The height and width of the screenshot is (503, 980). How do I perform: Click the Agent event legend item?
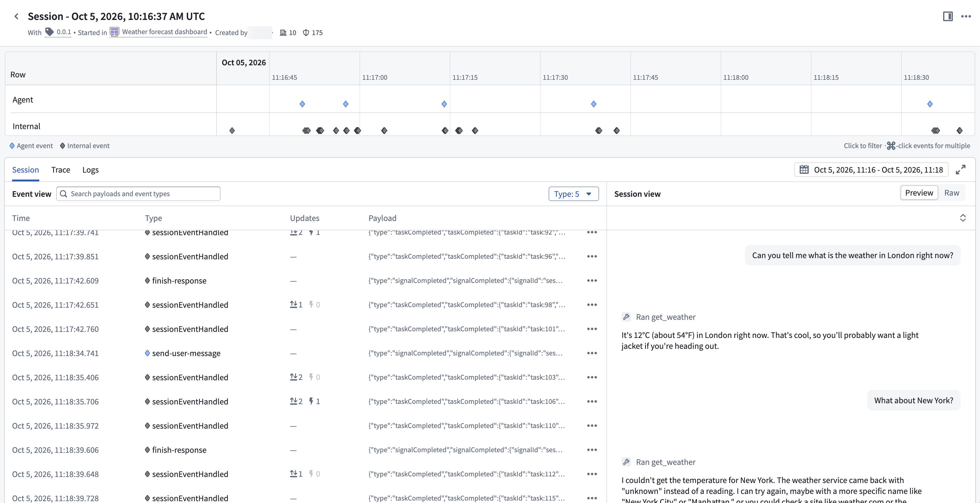point(31,146)
